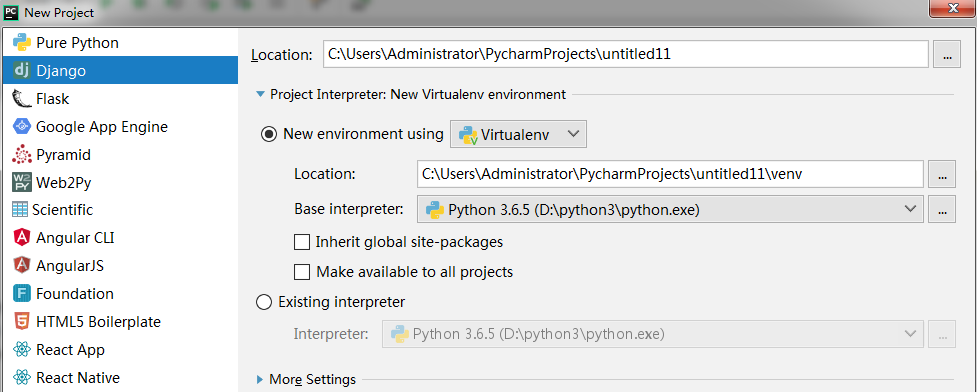This screenshot has height=392, width=977.
Task: Select New environment using radio button
Action: 269,134
